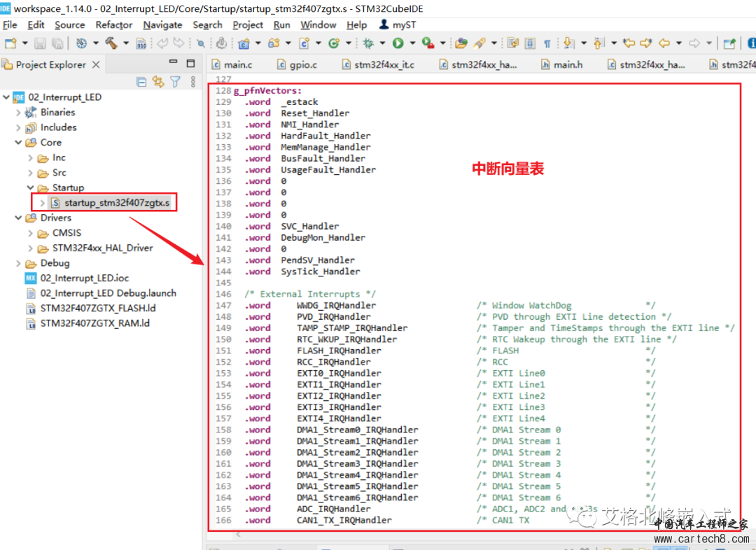Click EXTI0_IRQHandler on line 153
This screenshot has width=756, height=550.
coord(339,373)
